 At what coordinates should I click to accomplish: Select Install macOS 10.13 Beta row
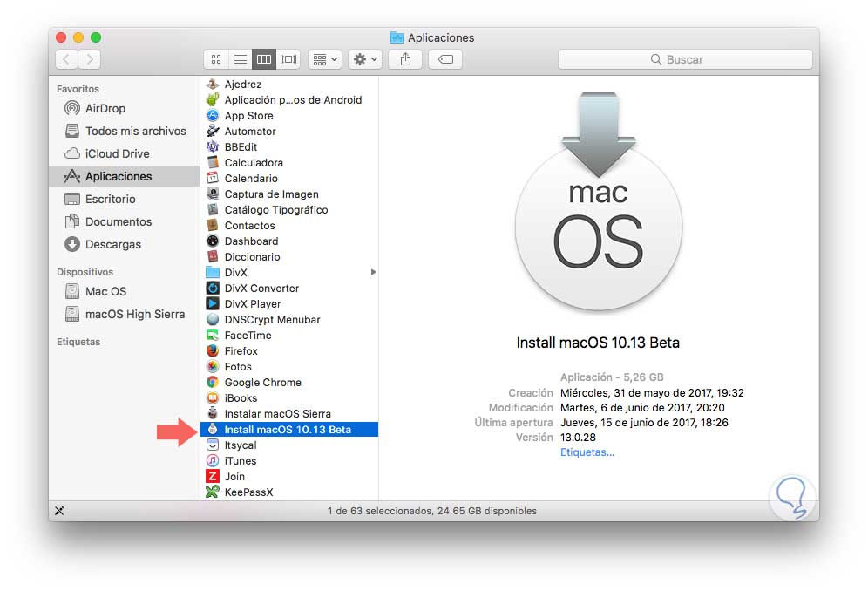[289, 429]
